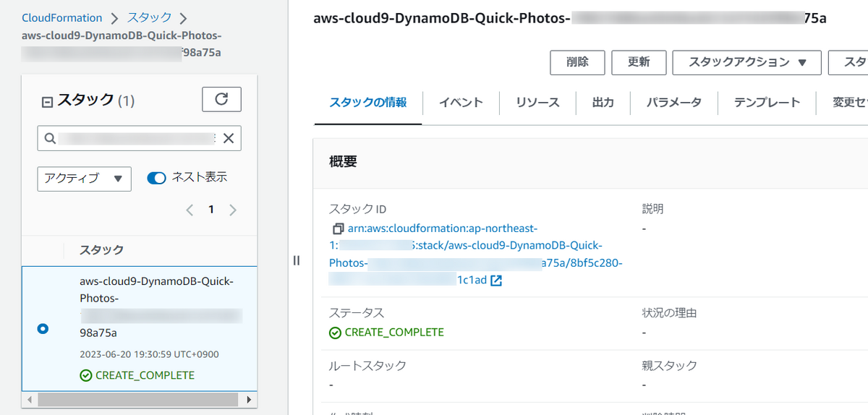Copy the stack ID ARN

click(x=337, y=228)
